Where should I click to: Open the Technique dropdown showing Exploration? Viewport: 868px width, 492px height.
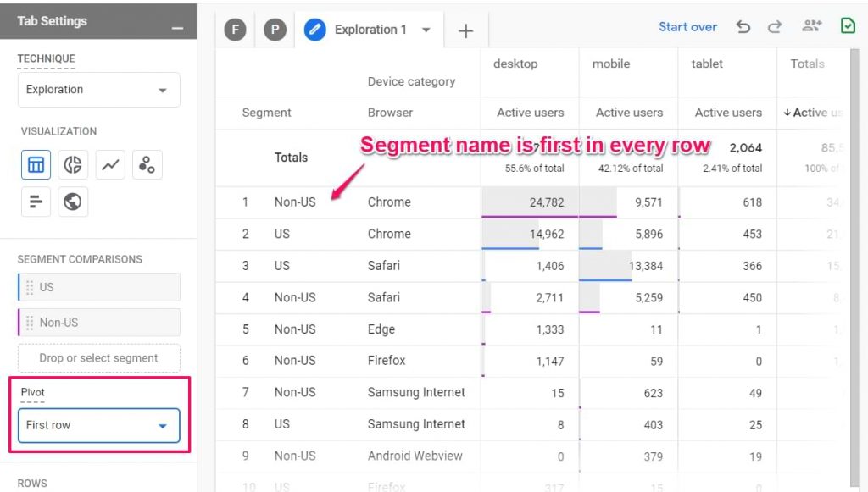tap(98, 89)
